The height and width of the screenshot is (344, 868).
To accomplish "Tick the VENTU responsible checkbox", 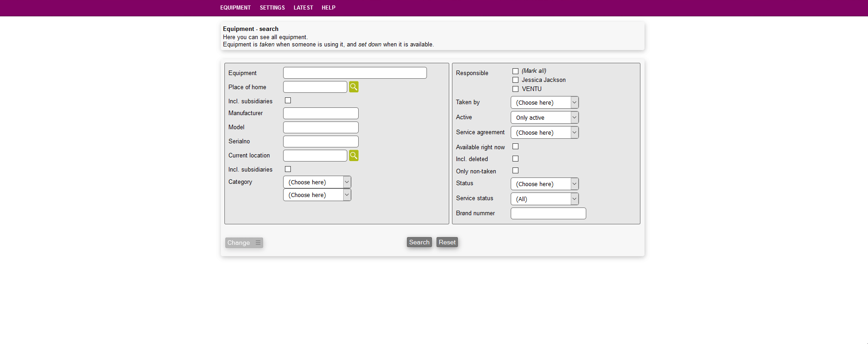I will coord(515,89).
